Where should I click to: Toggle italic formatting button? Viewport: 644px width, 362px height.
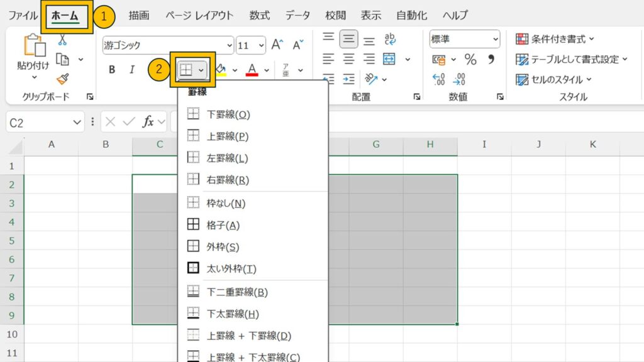[x=132, y=70]
